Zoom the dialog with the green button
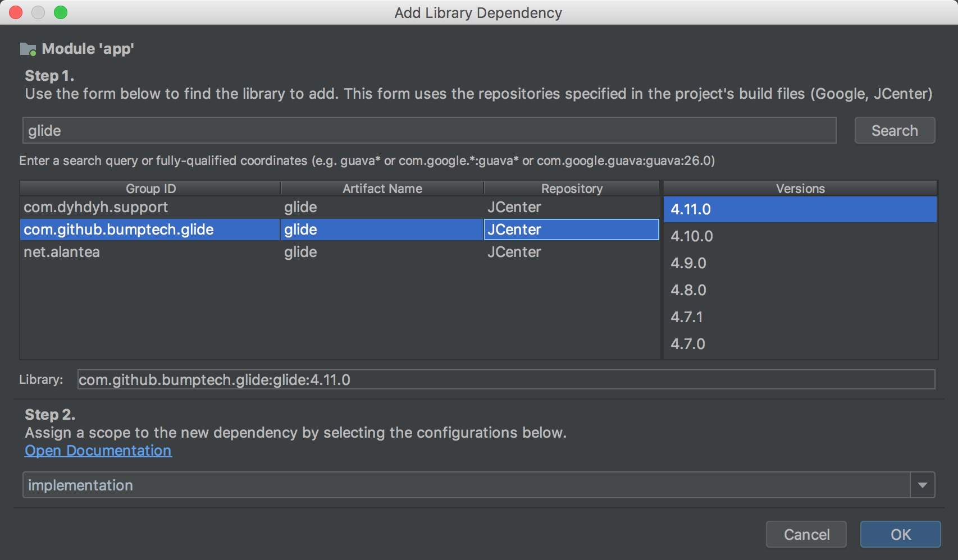Image resolution: width=958 pixels, height=560 pixels. click(61, 12)
